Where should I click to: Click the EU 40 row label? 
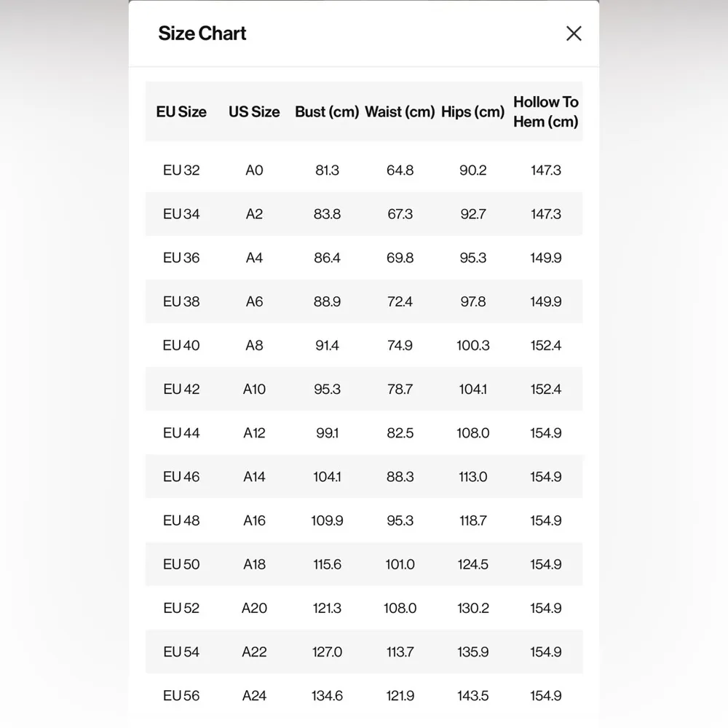[181, 345]
